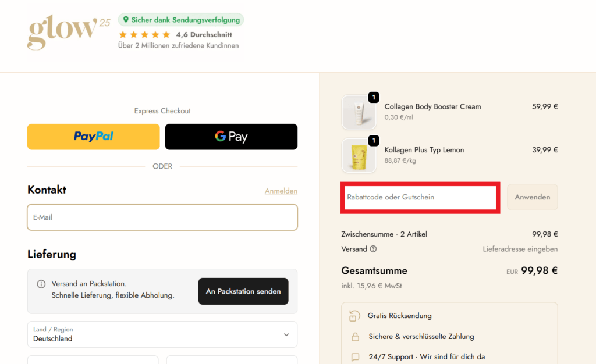The image size is (596, 364).
Task: Click the secure payment lock icon
Action: pos(355,337)
